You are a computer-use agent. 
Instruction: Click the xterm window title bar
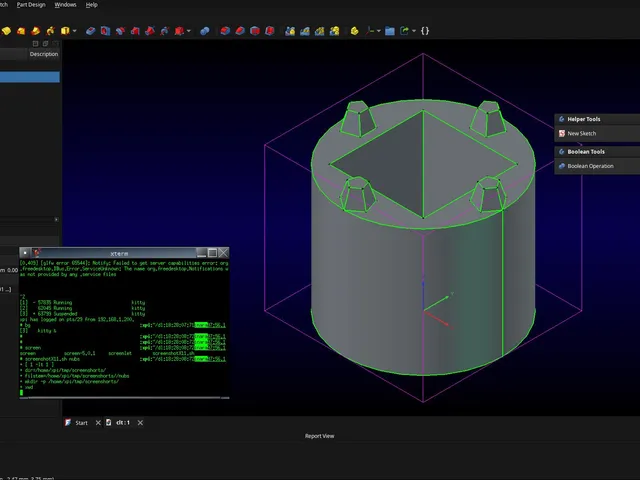119,253
